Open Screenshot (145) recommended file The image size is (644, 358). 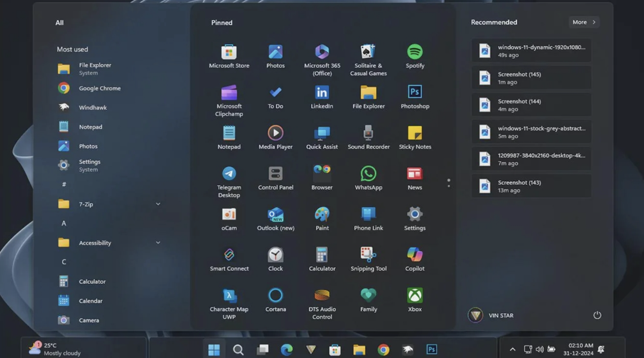(531, 78)
